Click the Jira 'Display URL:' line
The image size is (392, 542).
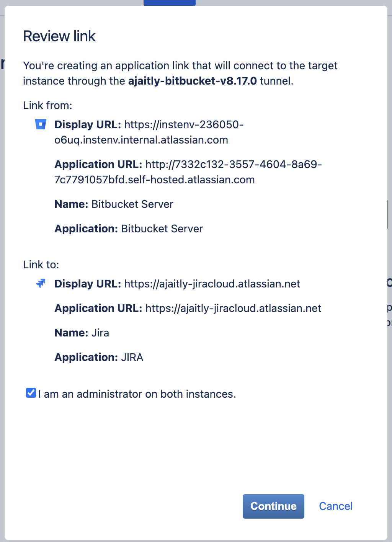tap(177, 284)
